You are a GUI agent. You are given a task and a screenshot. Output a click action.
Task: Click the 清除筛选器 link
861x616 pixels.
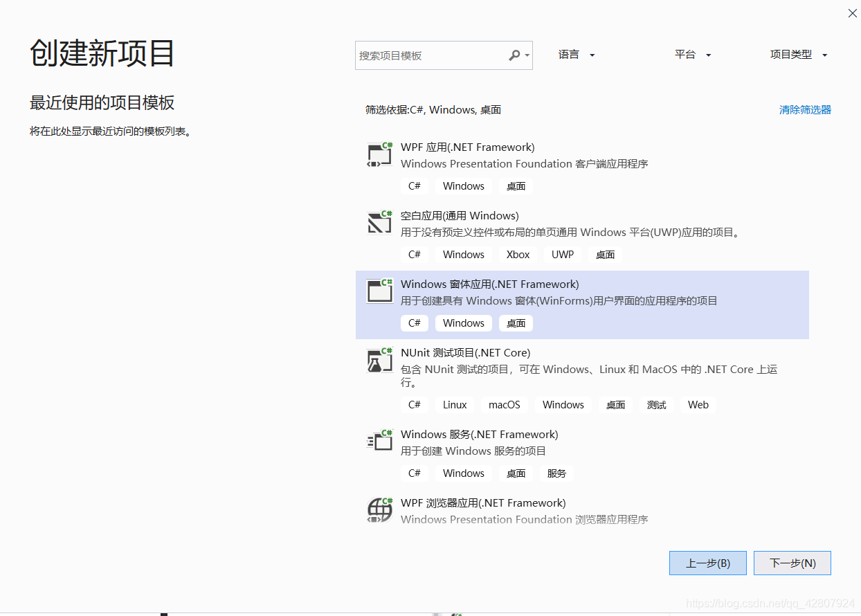805,109
